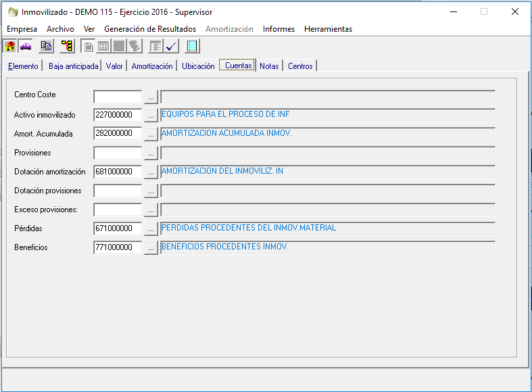Open lookup button for Dotación provisiones
The width and height of the screenshot is (532, 392).
click(151, 191)
